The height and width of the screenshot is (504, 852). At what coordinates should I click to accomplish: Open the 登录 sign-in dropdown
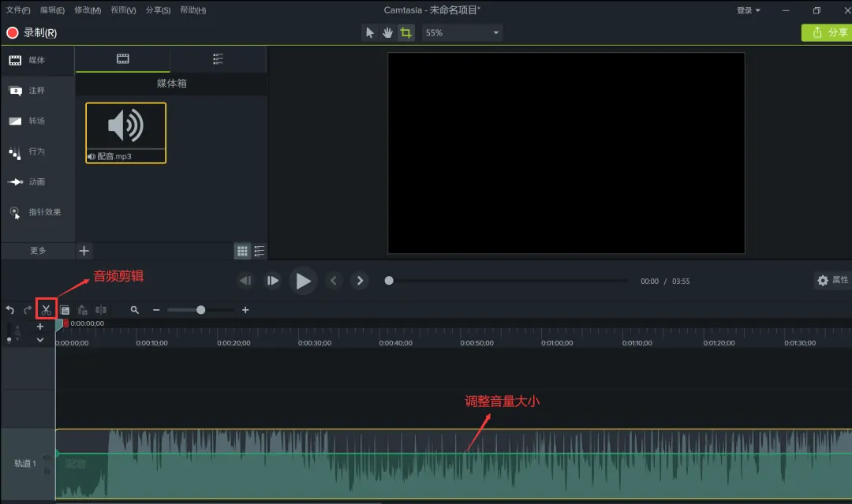pyautogui.click(x=748, y=10)
